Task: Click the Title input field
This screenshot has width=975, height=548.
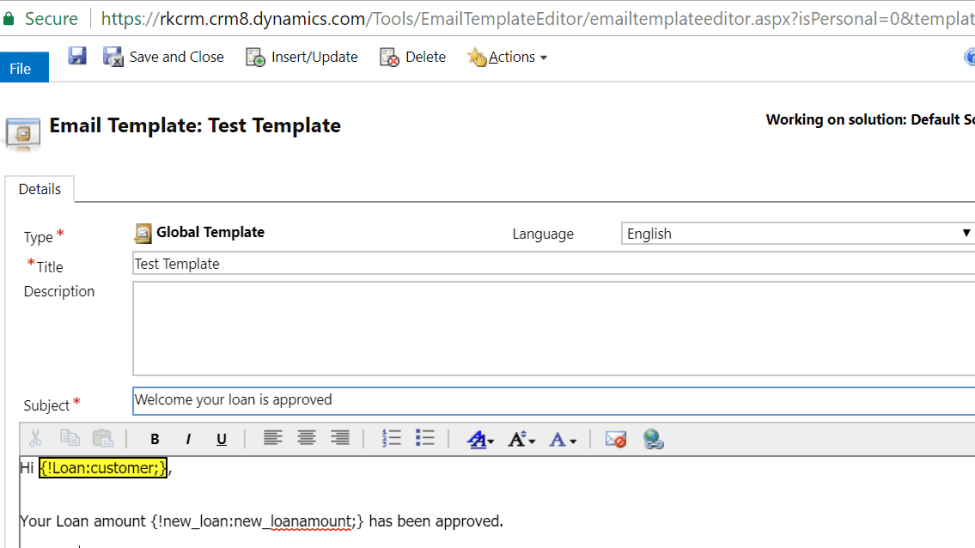Action: click(550, 264)
